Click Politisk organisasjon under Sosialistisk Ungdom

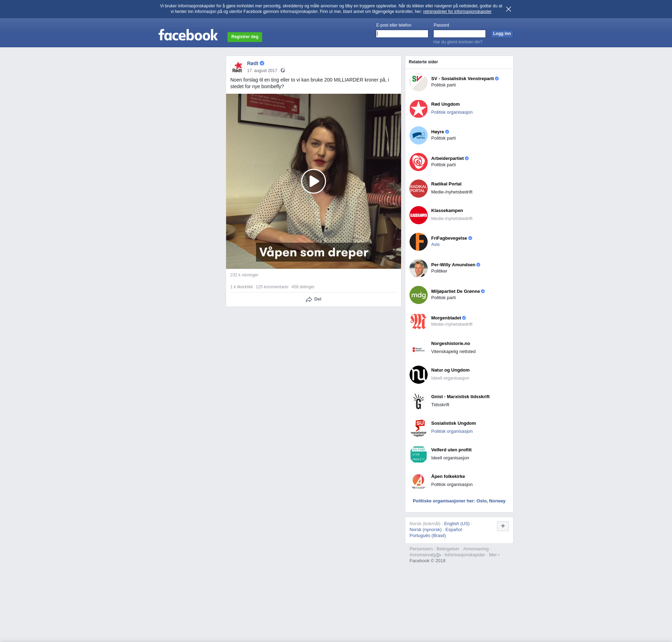[x=452, y=431]
